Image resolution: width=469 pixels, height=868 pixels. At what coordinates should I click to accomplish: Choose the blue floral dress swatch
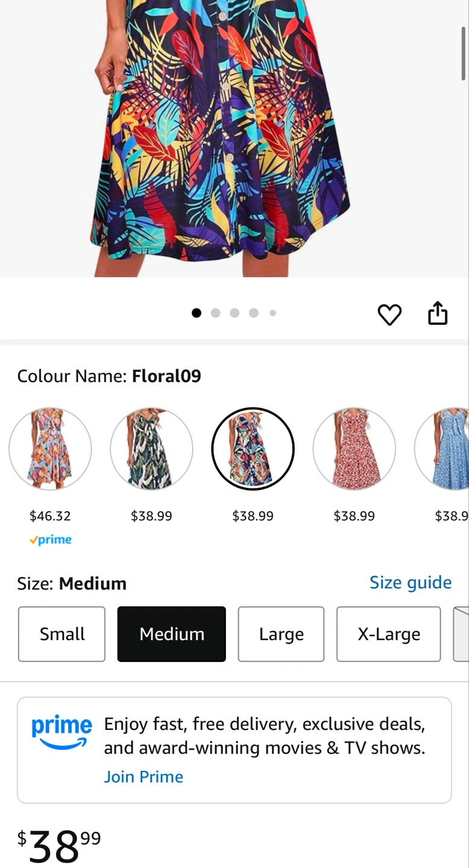[442, 449]
